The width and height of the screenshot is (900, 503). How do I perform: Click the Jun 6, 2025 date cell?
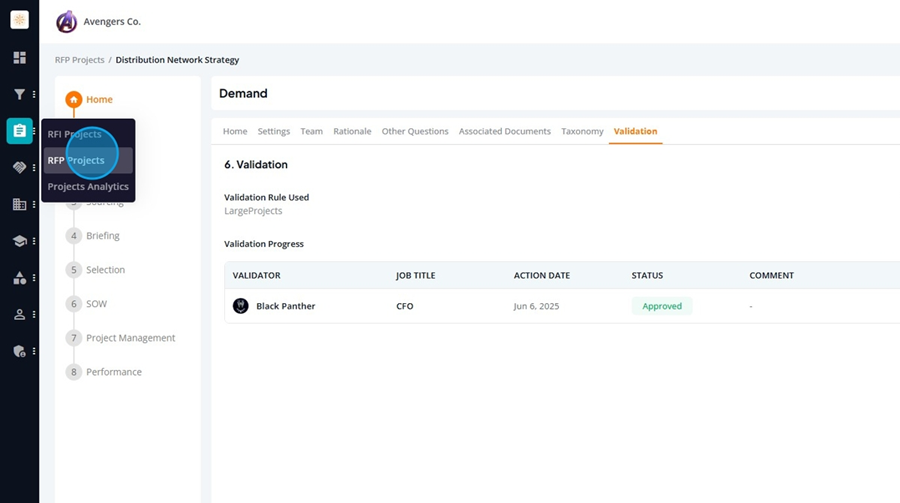(536, 306)
